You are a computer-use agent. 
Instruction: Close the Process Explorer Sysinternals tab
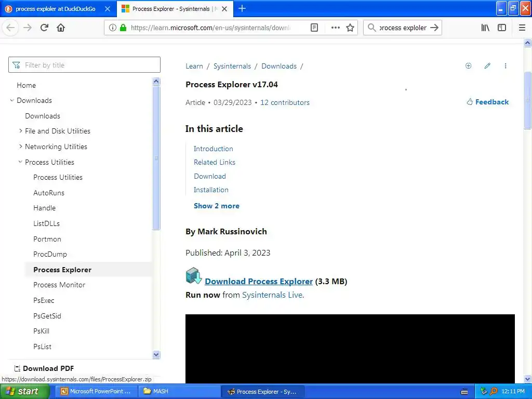(x=224, y=9)
